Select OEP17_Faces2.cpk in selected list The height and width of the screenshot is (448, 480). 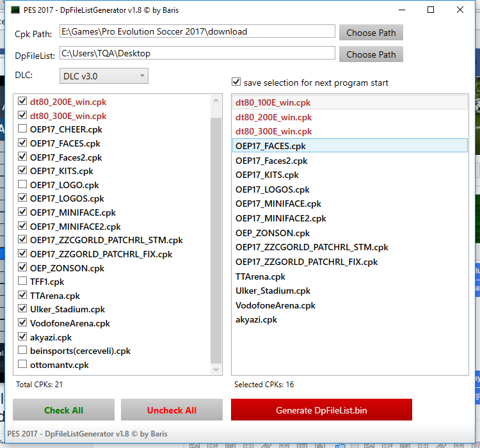point(350,161)
